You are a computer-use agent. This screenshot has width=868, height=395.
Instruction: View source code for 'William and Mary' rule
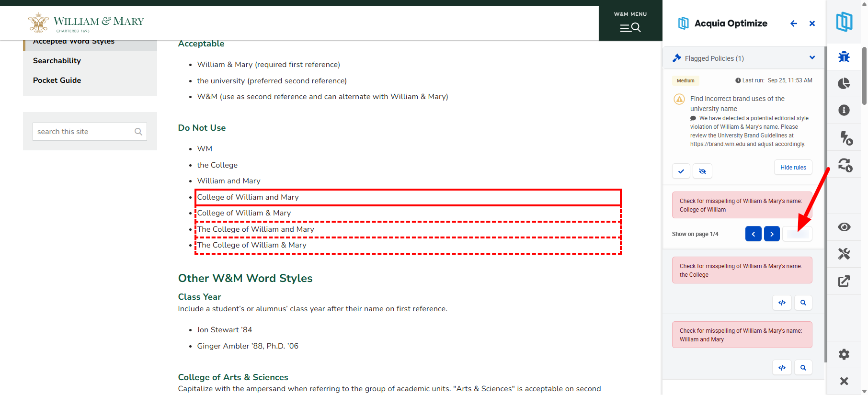[x=782, y=368]
